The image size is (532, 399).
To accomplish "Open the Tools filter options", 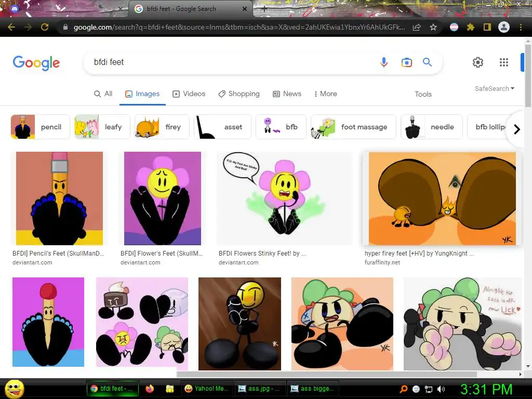I will tap(423, 95).
